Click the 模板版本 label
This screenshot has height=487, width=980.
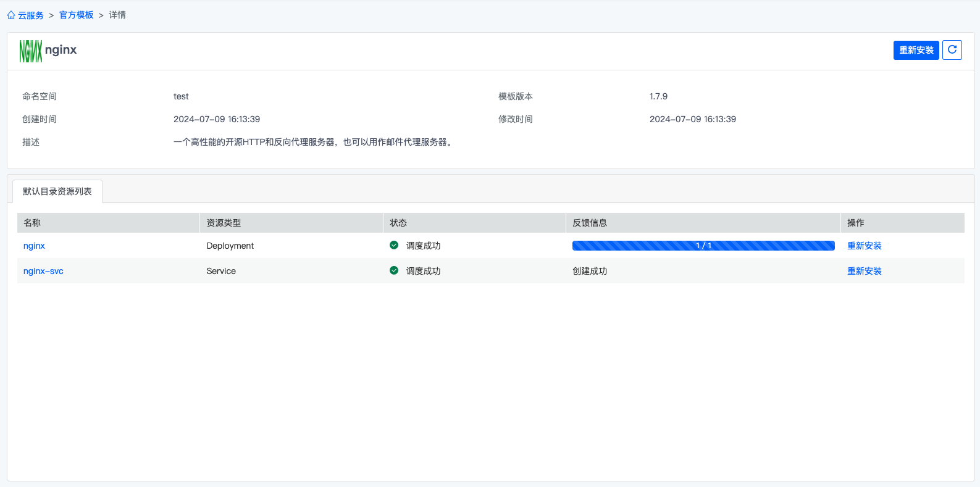click(516, 96)
